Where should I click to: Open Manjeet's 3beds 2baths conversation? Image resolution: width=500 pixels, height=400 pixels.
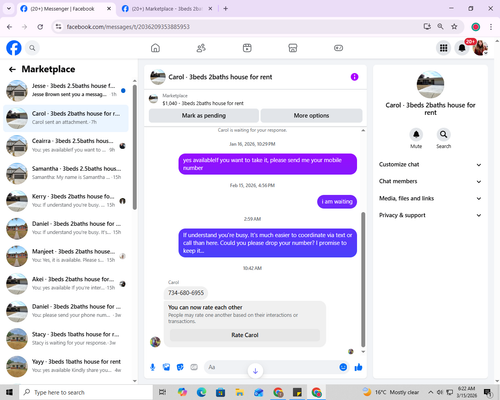click(x=66, y=256)
